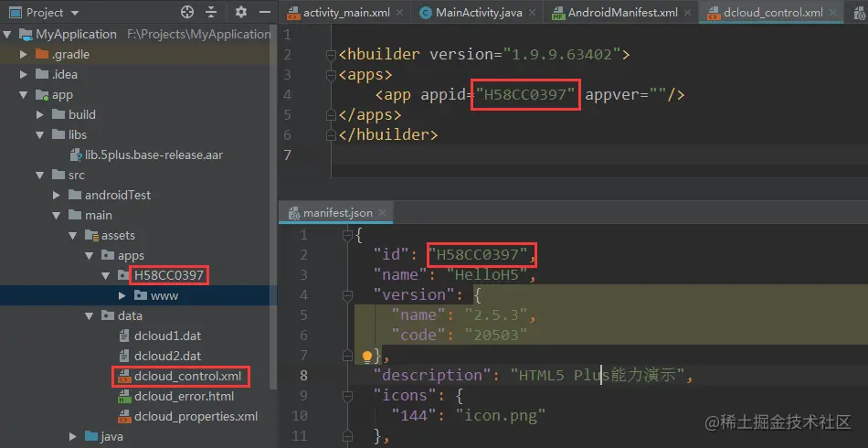Collapse the apps folder arrow
This screenshot has width=868, height=448.
click(x=90, y=255)
